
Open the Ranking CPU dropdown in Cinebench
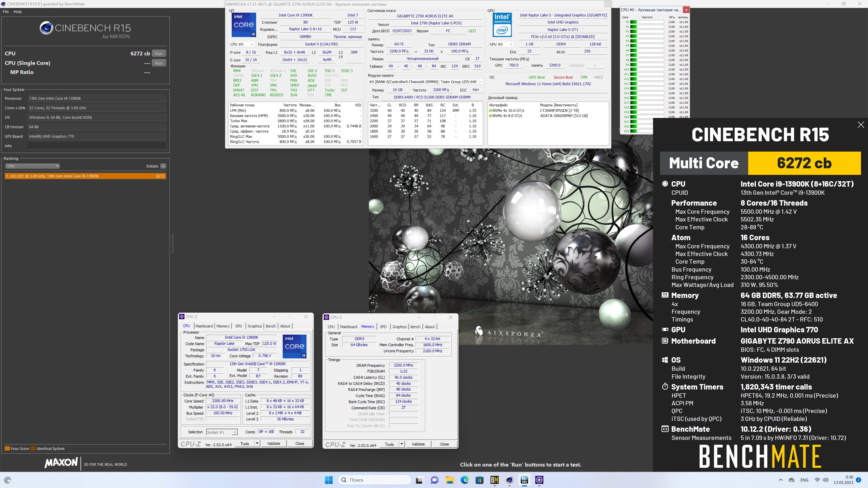[32, 166]
